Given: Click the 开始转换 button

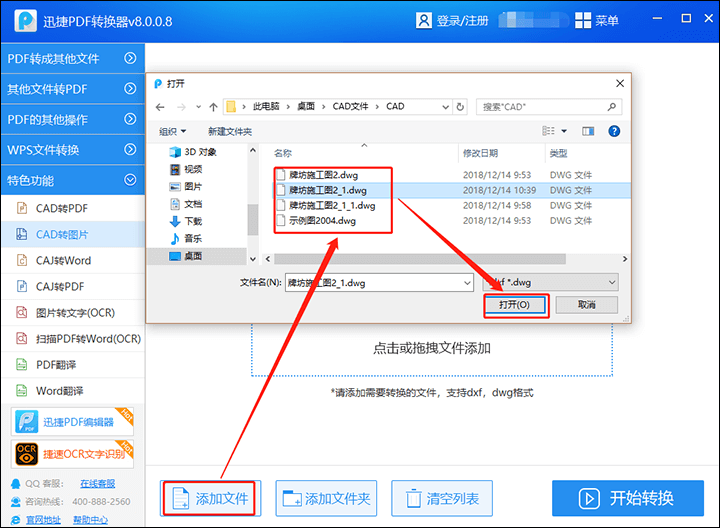Looking at the screenshot, I should [x=628, y=498].
